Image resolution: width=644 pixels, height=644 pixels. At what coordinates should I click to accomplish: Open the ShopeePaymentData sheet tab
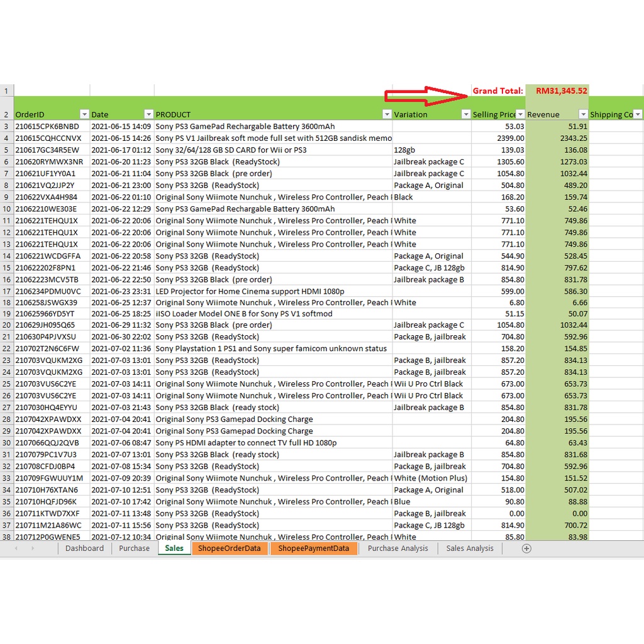click(313, 548)
